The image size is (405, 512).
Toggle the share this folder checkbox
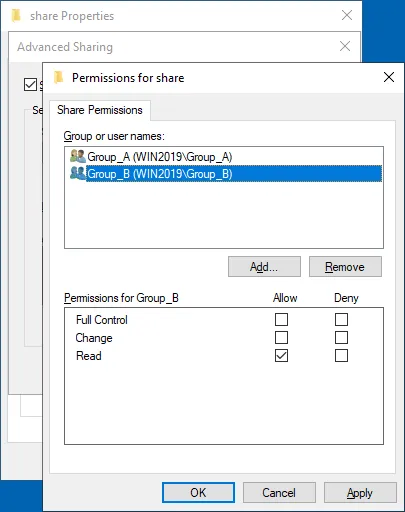pos(30,85)
